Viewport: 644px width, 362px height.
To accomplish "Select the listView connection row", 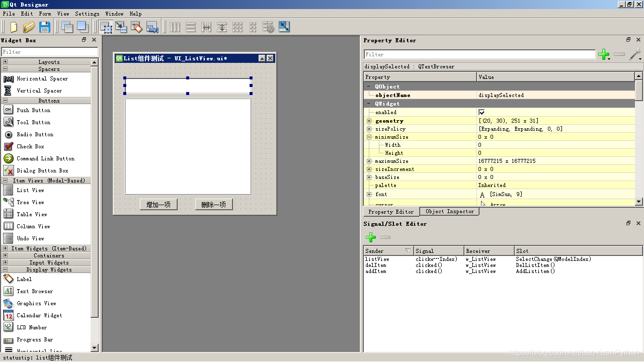I will 503,259.
